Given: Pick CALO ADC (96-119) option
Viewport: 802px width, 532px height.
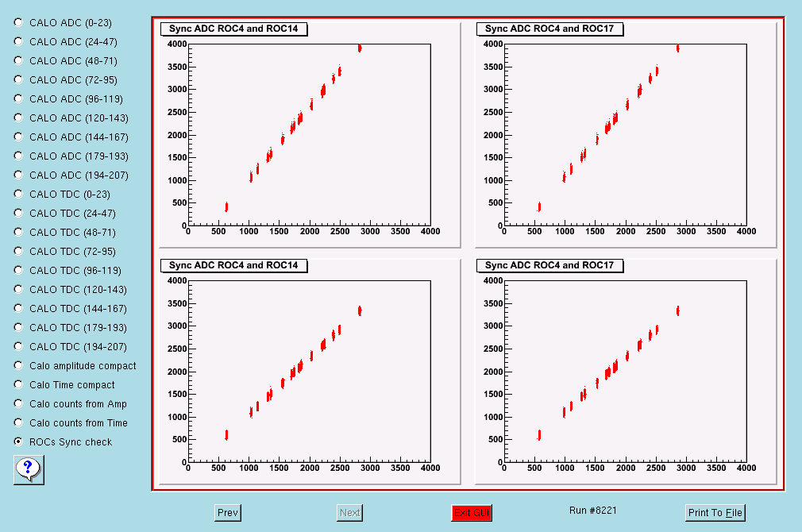Looking at the screenshot, I should [18, 98].
